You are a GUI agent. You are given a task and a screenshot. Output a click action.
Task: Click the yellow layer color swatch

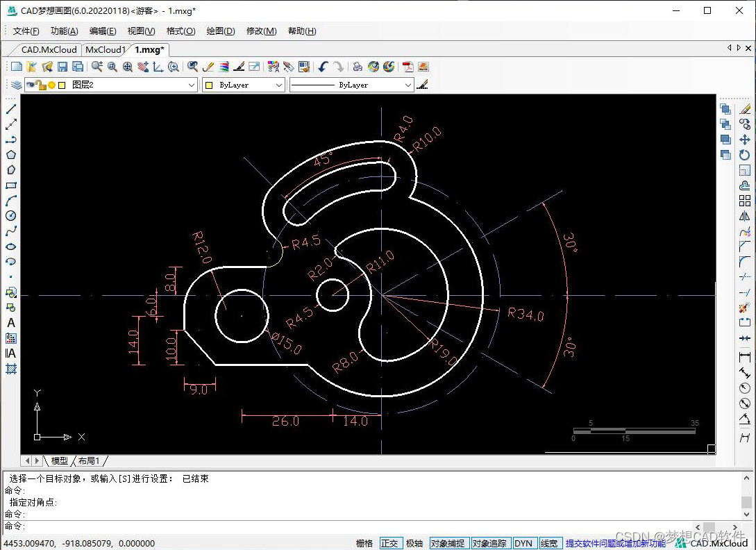pyautogui.click(x=62, y=85)
